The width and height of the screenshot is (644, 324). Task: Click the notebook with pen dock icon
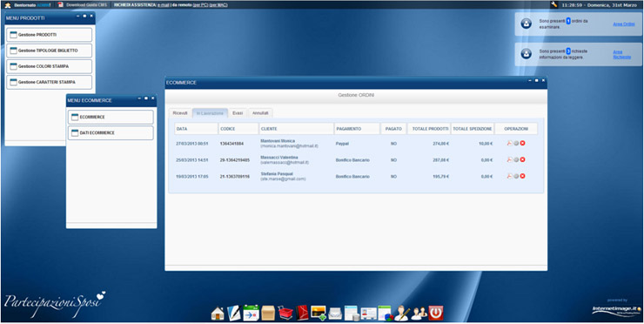point(234,313)
